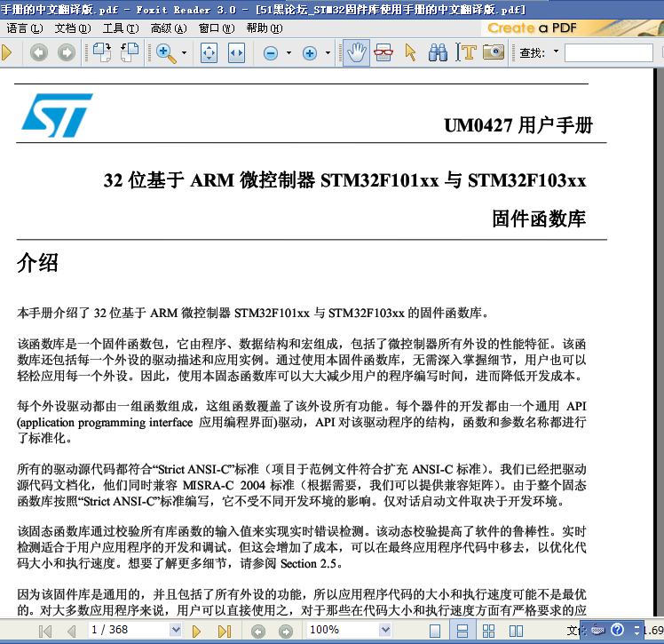Screen dimensions: 664x644
Task: Select the Hand tool
Action: point(356,53)
